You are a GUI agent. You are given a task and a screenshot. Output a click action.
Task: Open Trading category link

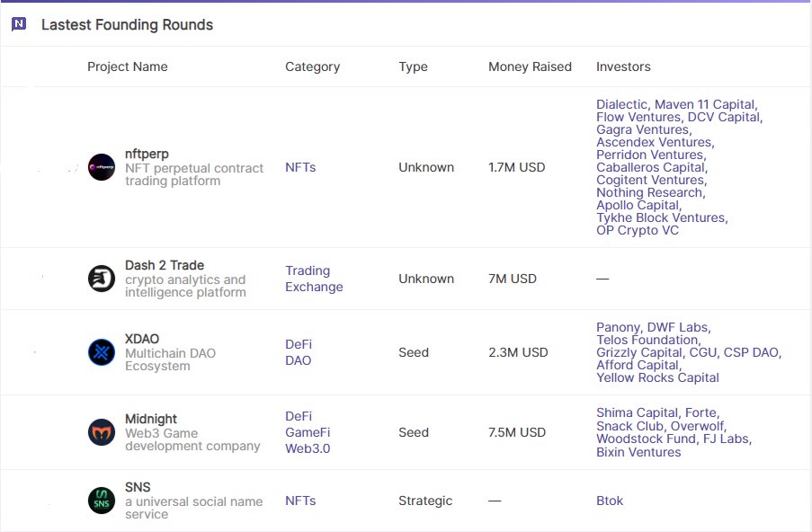tap(308, 270)
